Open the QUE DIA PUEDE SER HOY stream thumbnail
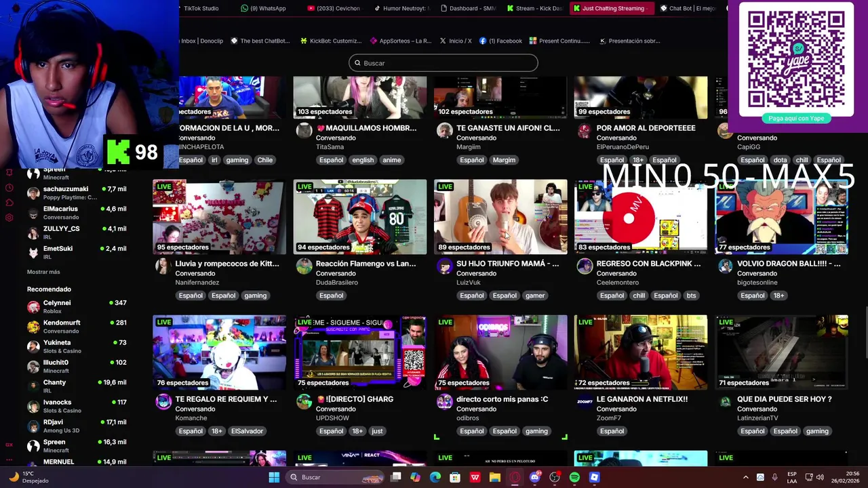 (781, 352)
